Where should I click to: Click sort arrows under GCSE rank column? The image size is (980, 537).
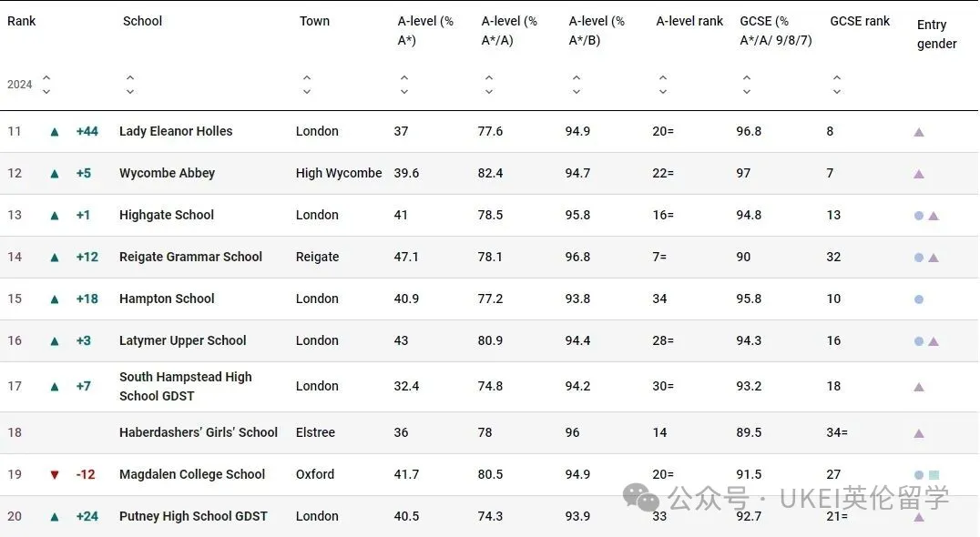(837, 85)
